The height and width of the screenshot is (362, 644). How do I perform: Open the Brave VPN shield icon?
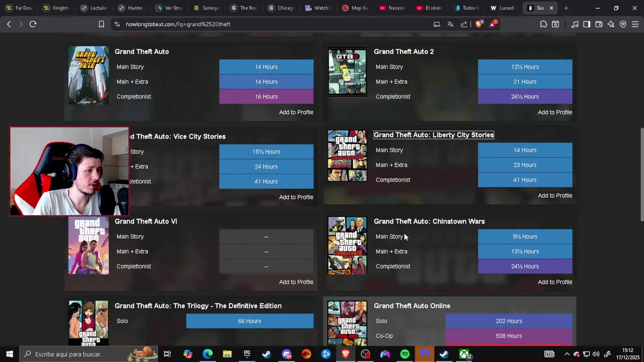623,24
